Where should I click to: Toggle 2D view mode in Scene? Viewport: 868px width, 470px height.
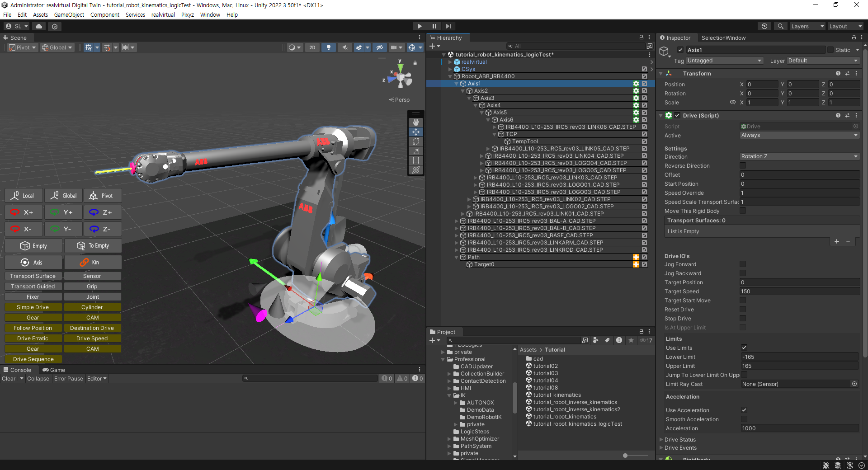click(312, 47)
